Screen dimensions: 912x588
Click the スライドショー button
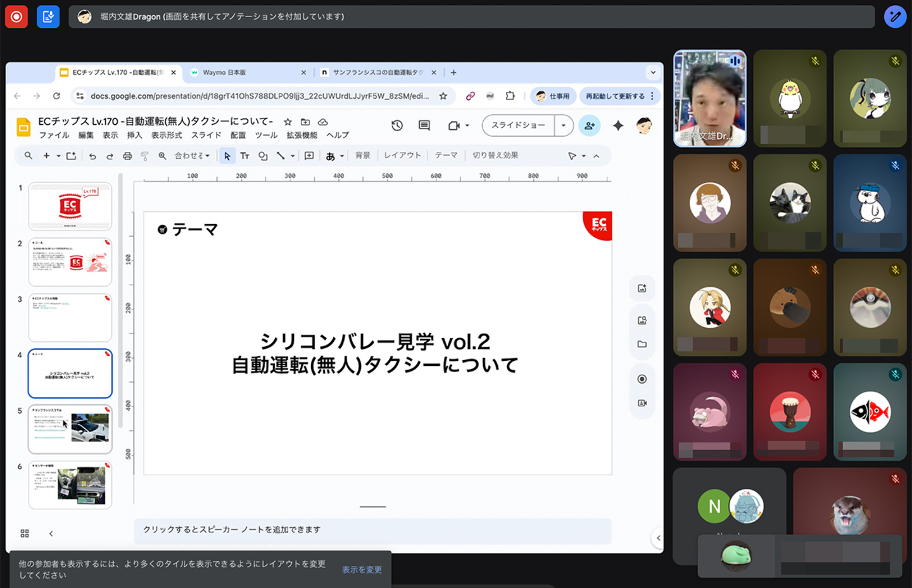coord(518,125)
